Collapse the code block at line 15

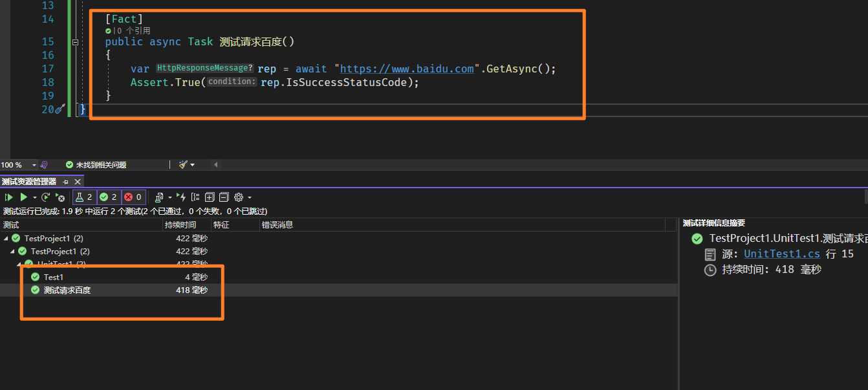pyautogui.click(x=75, y=42)
